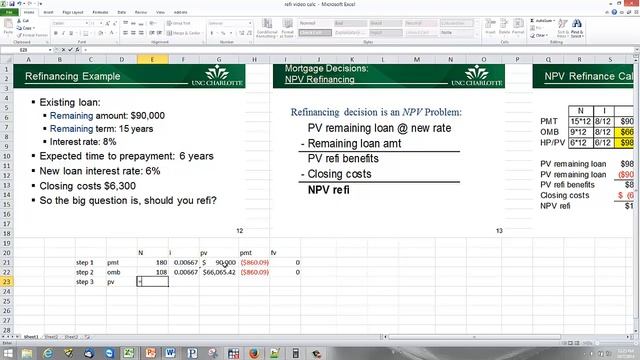Click the Save icon in Quick Access Toolbar
The width and height of the screenshot is (640, 360).
[12, 4]
